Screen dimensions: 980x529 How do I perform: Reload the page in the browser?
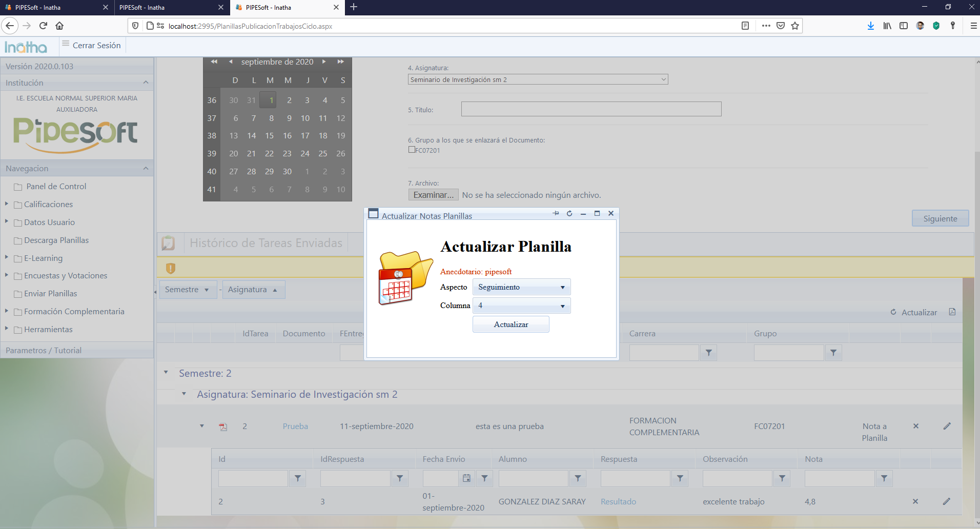43,26
